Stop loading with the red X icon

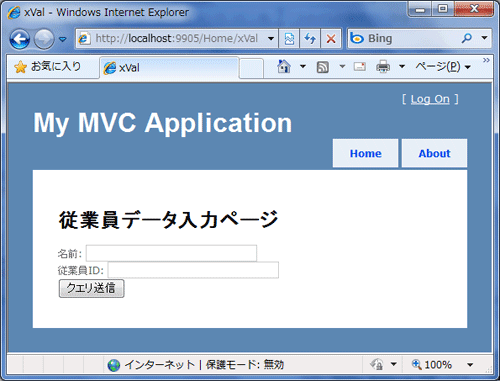click(x=331, y=39)
